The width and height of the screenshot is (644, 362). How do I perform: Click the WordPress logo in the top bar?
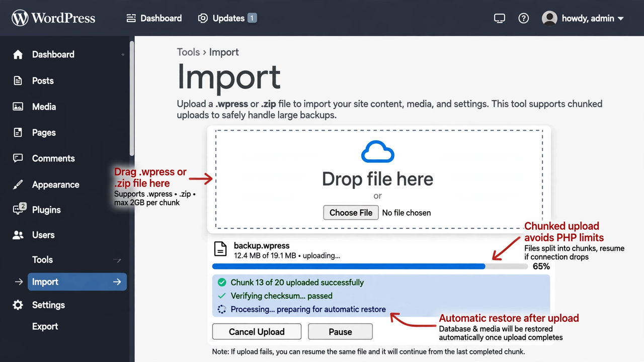coord(53,18)
